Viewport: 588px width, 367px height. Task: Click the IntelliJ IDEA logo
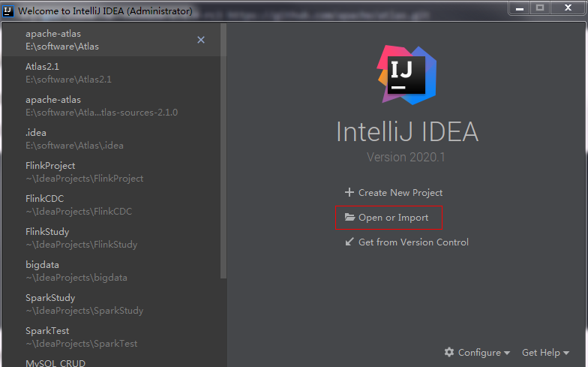[x=406, y=75]
